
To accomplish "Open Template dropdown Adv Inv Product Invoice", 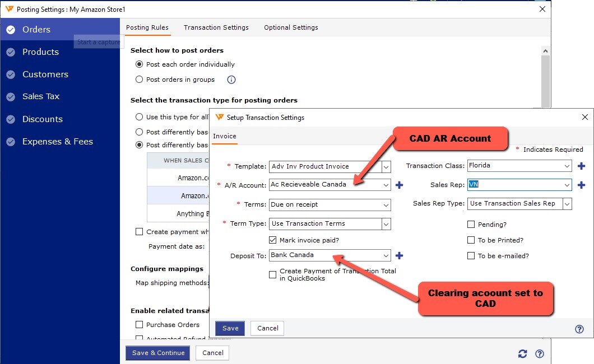I will pyautogui.click(x=386, y=166).
